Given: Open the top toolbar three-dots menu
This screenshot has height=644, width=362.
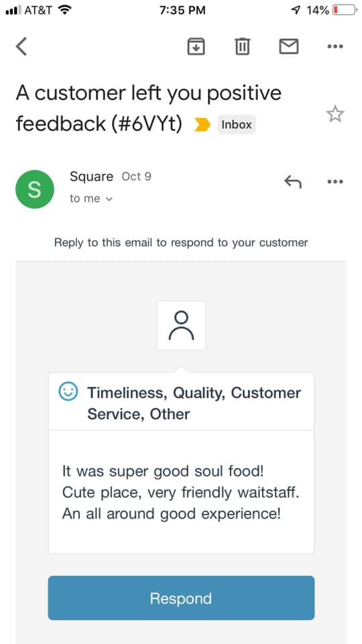Looking at the screenshot, I should point(335,46).
